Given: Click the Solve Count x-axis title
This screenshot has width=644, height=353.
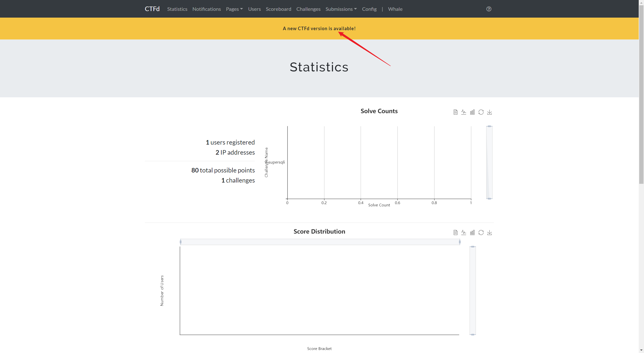Looking at the screenshot, I should click(379, 205).
